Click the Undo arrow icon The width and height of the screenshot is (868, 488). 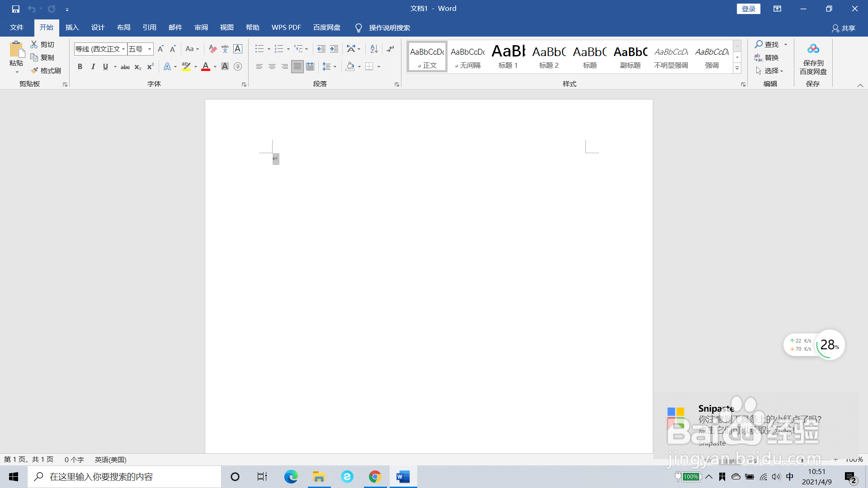[x=32, y=9]
